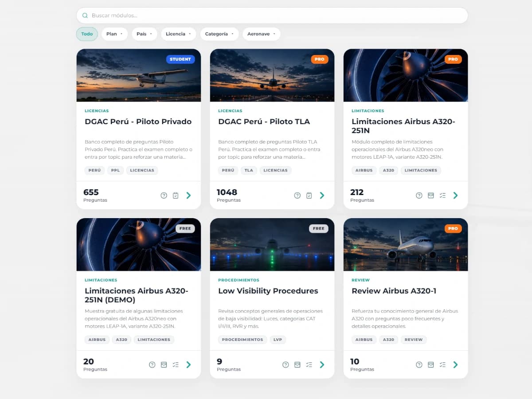Image resolution: width=532 pixels, height=399 pixels.
Task: Click checklist icon on 212-question Limitaciones card
Action: [442, 196]
